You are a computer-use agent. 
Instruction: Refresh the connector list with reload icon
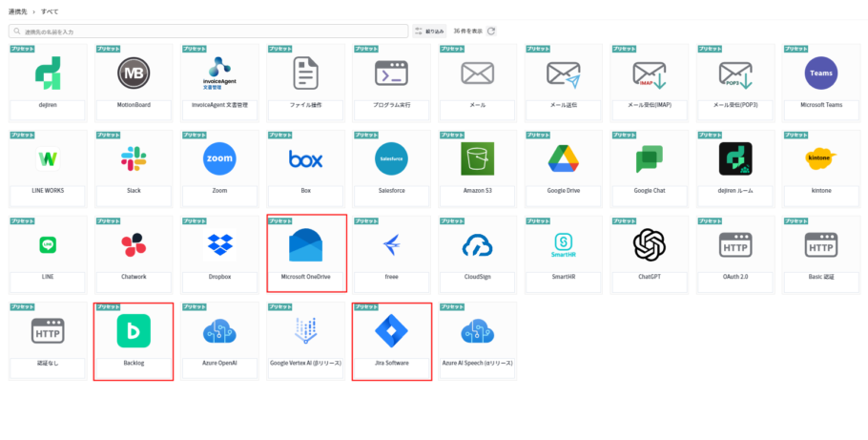[x=491, y=31]
